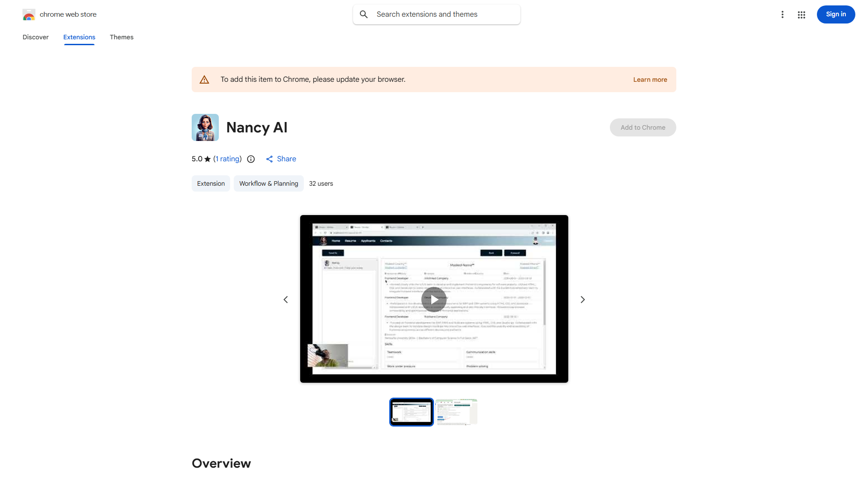This screenshot has height=488, width=868.
Task: Click the Nancy AI extension icon
Action: point(205,127)
